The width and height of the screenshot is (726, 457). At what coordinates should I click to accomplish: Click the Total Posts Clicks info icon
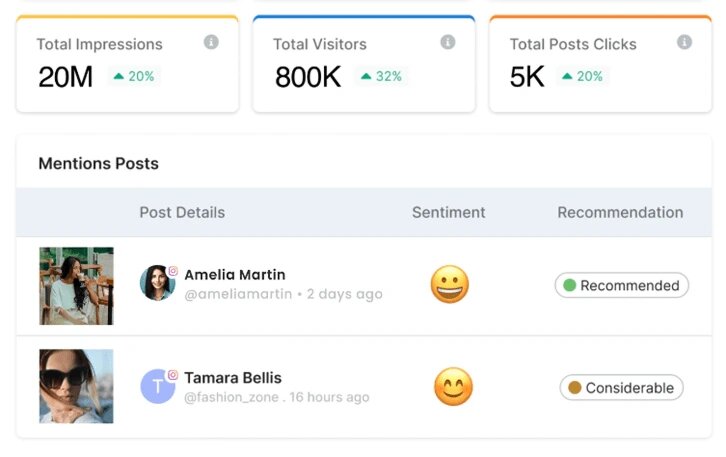pos(684,42)
